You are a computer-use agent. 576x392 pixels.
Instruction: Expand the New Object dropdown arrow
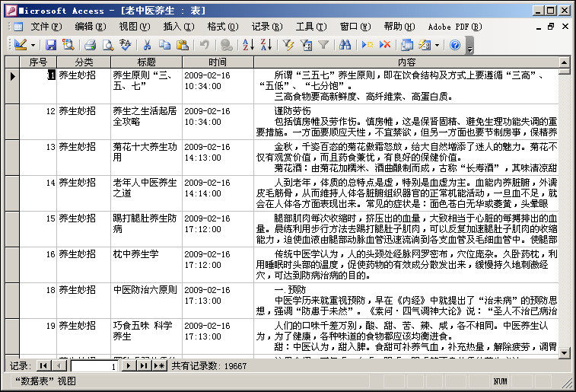point(437,45)
